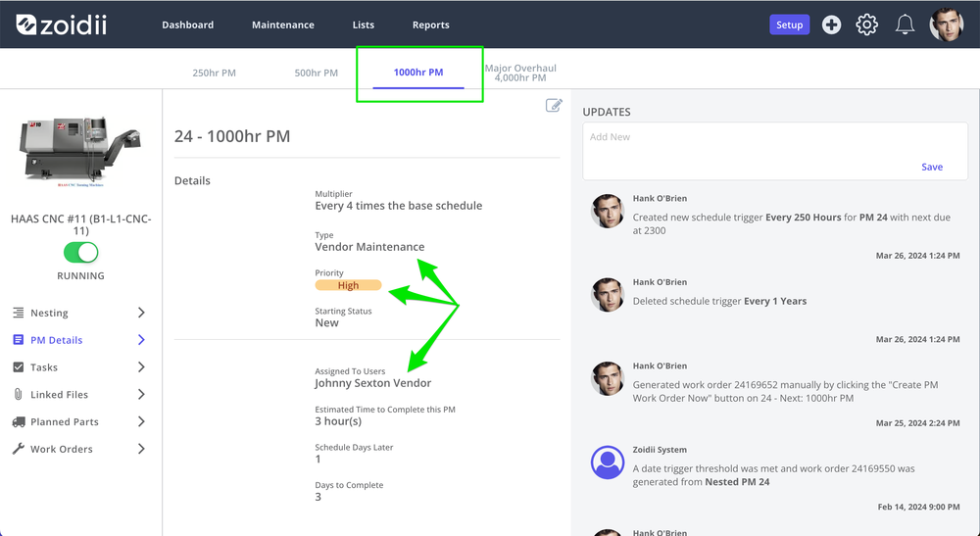The image size is (980, 536).
Task: Expand the Nesting section chevron
Action: [x=141, y=313]
